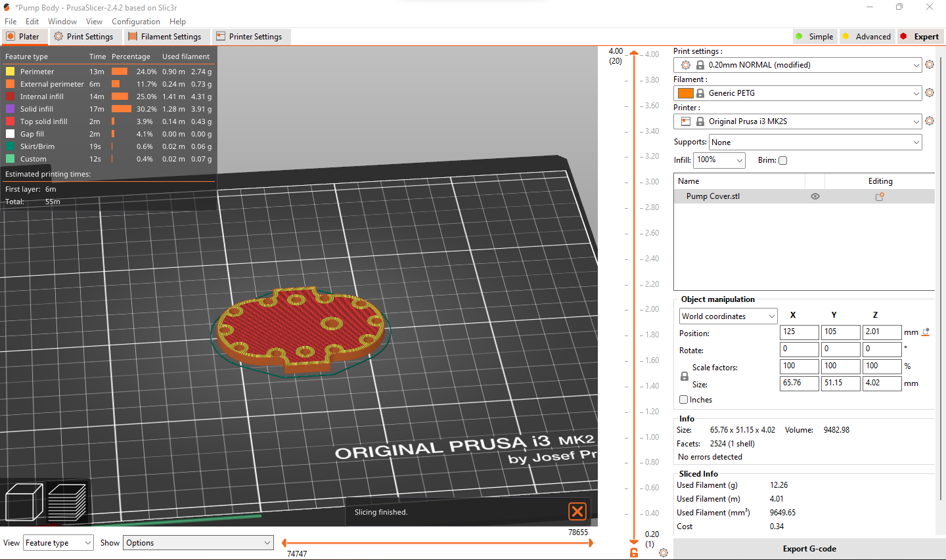Viewport: 946px width, 560px height.
Task: Click the right thumb of the horizontal slider
Action: [x=591, y=543]
